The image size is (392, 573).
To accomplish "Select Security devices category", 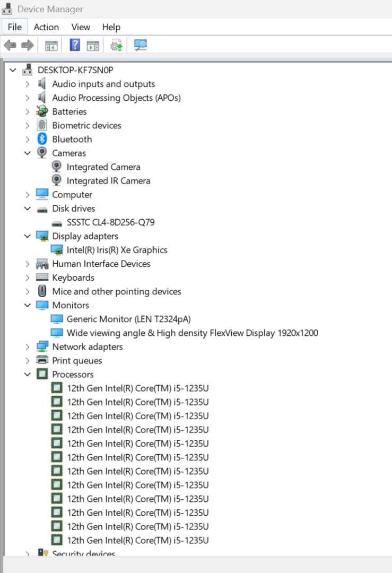I will [83, 553].
